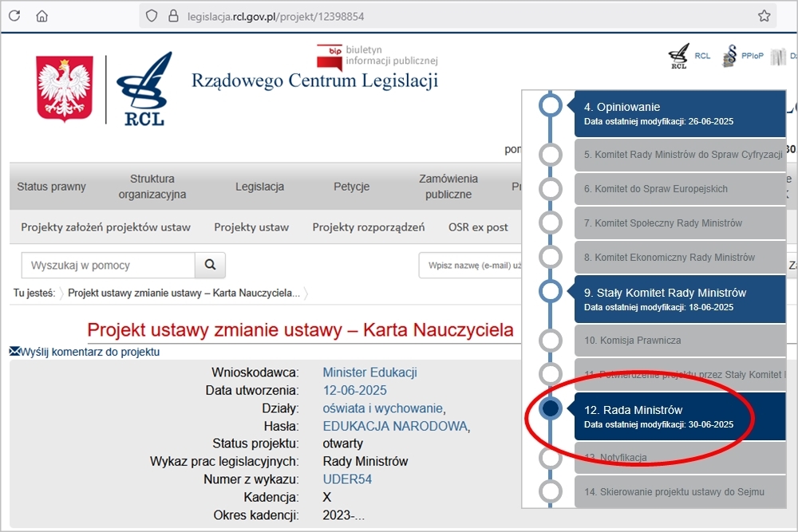
Task: Switch to 'OSR ex post' tab
Action: click(x=478, y=227)
